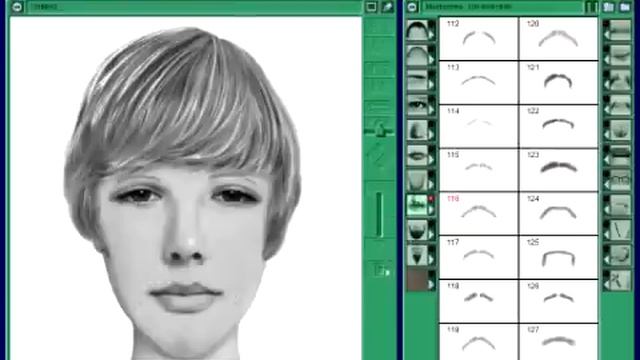Click the first icon right of mustache panel title
This screenshot has width=640, height=360.
609,7
